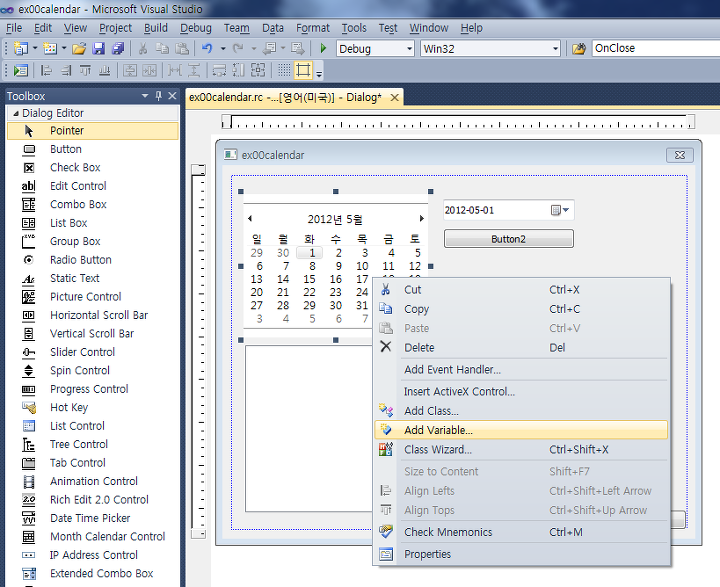Select the Edit Control toolbox item
Screen dimensions: 720x587
[93, 186]
